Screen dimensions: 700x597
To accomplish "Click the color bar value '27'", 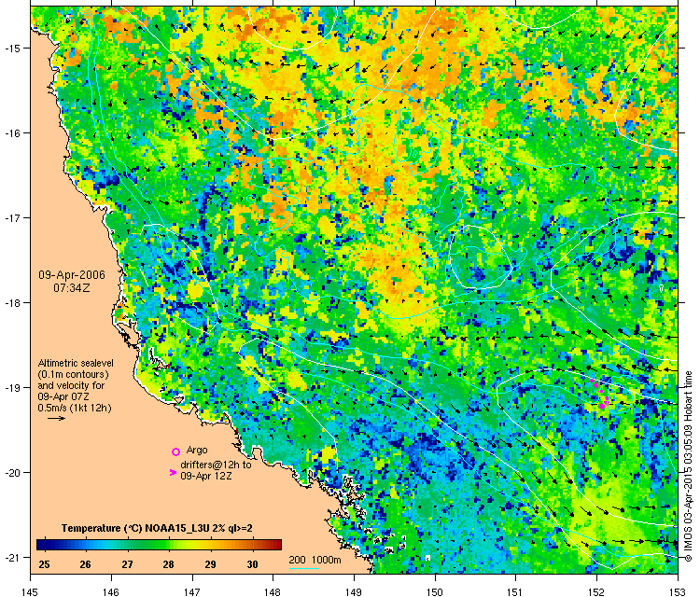I will [x=127, y=564].
